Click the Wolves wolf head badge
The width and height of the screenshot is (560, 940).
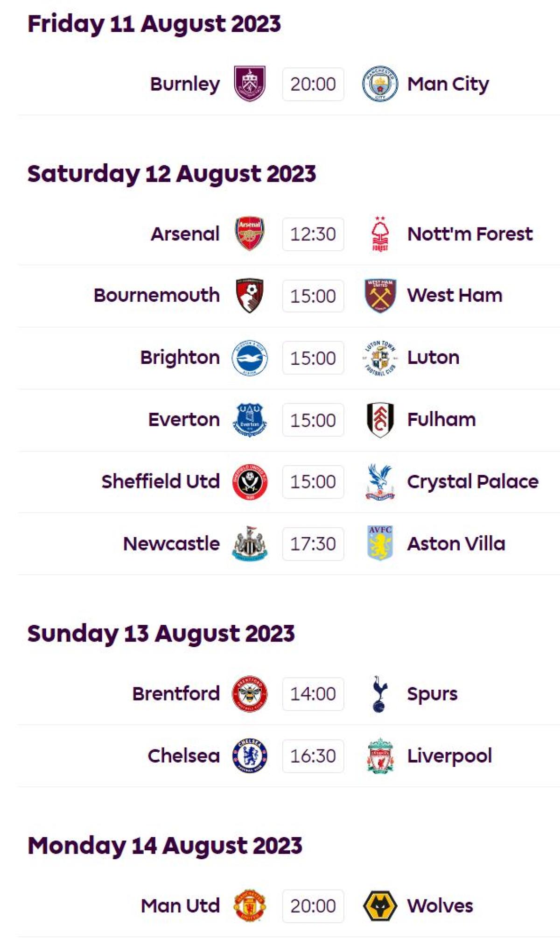click(x=380, y=906)
